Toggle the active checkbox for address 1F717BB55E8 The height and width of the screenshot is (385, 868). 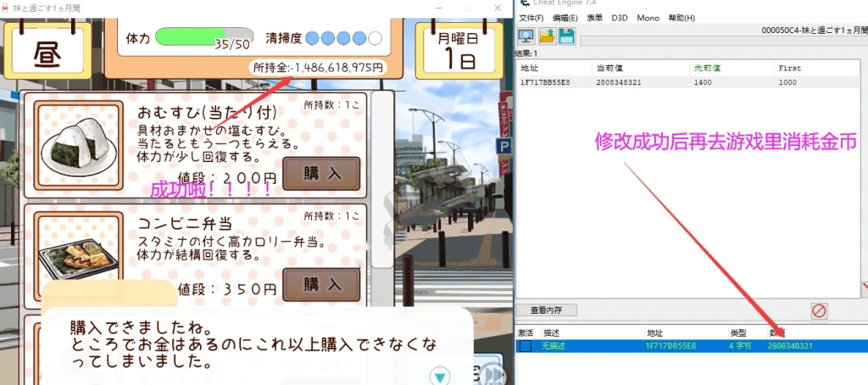pos(526,346)
